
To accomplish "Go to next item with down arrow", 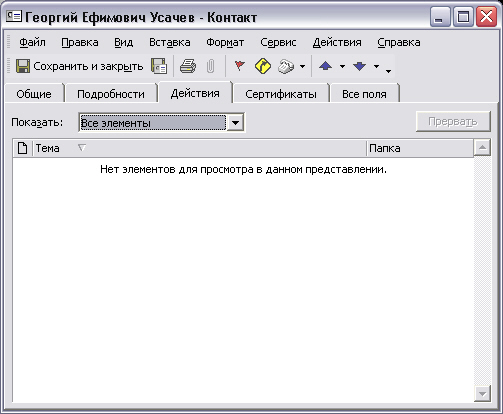I will 359,66.
